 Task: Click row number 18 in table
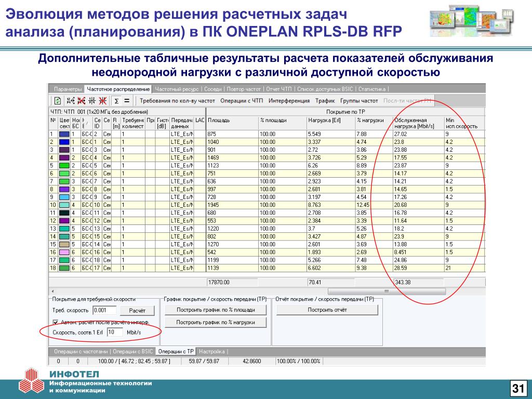click(54, 268)
